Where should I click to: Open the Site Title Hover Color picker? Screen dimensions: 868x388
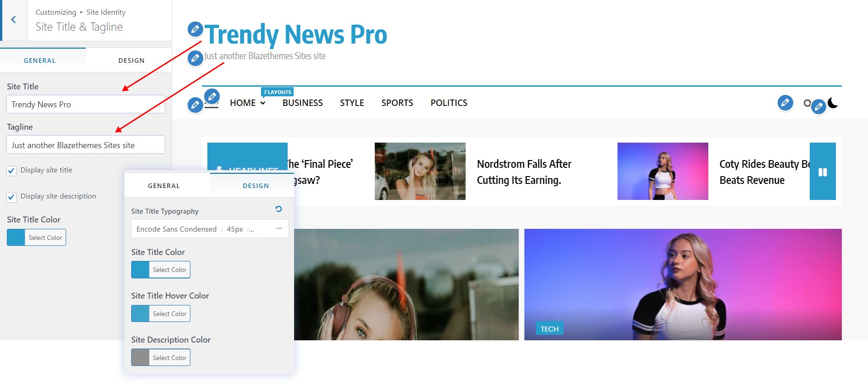coord(161,314)
